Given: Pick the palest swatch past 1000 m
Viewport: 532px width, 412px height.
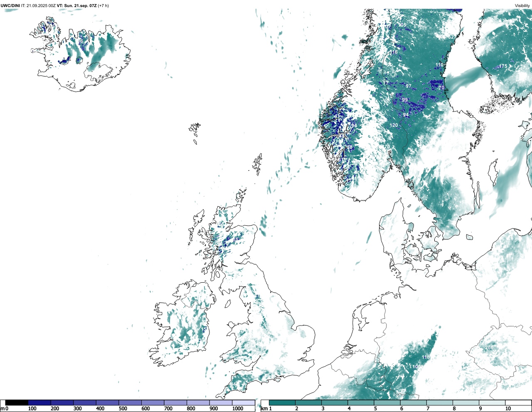Looking at the screenshot, I should pyautogui.click(x=243, y=403).
